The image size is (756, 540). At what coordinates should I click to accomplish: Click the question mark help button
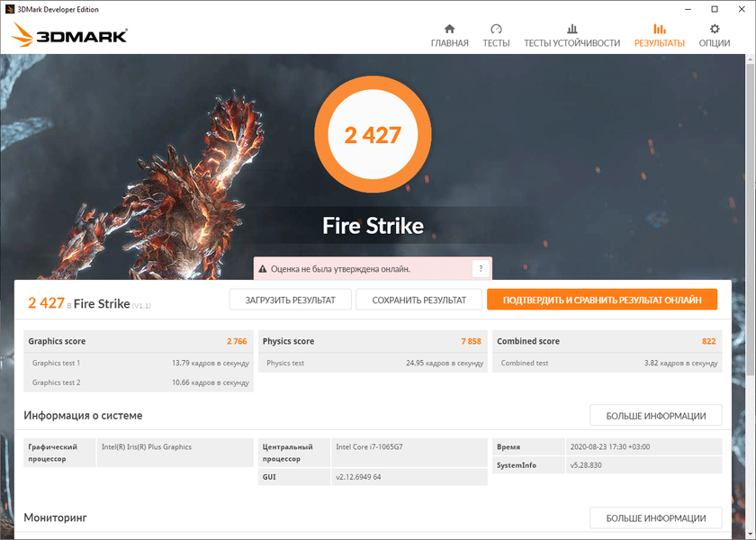(x=481, y=269)
